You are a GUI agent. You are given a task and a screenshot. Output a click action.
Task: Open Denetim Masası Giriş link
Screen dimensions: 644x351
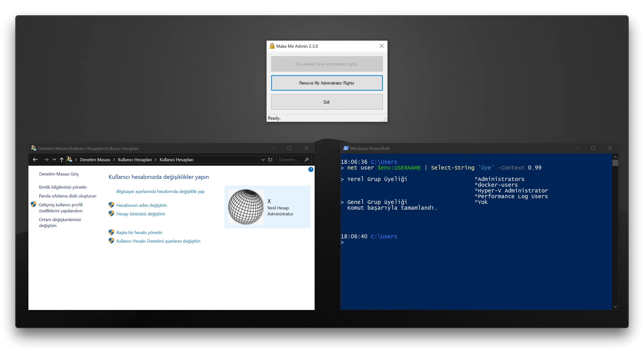click(59, 174)
